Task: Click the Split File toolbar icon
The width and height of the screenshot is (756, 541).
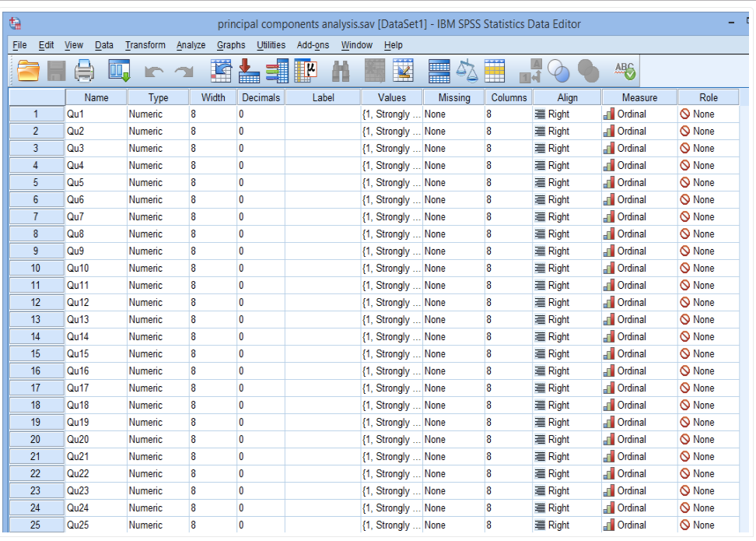Action: [x=439, y=72]
